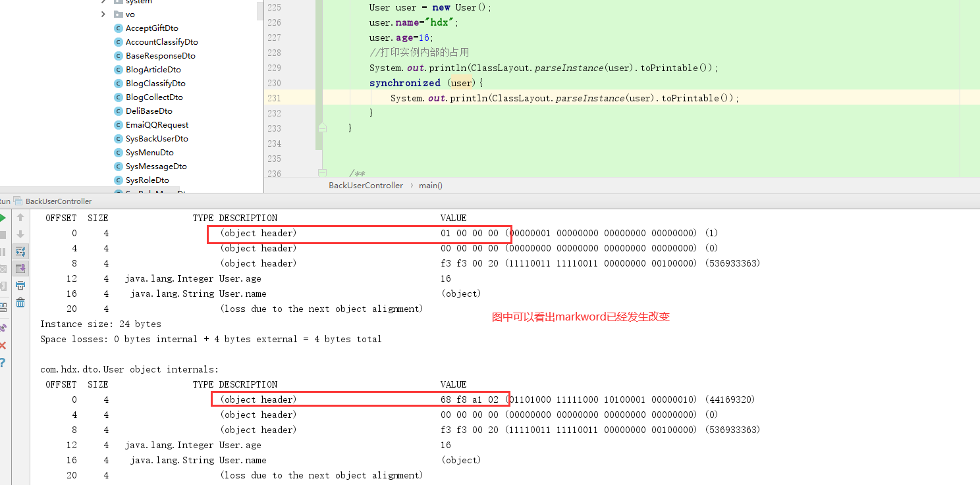Print the console output
Image resolution: width=980 pixels, height=485 pixels.
(x=20, y=285)
